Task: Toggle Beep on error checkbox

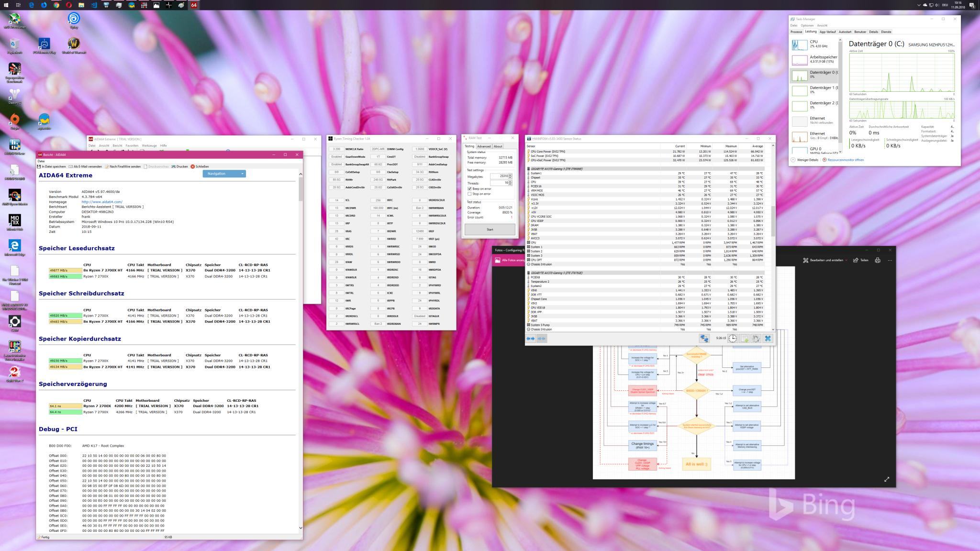Action: (x=469, y=189)
